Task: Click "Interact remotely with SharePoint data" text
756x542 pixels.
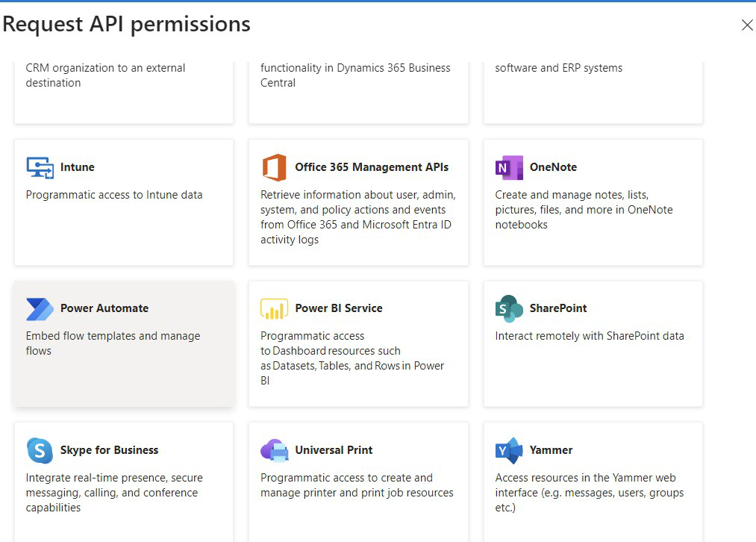Action: pyautogui.click(x=589, y=336)
